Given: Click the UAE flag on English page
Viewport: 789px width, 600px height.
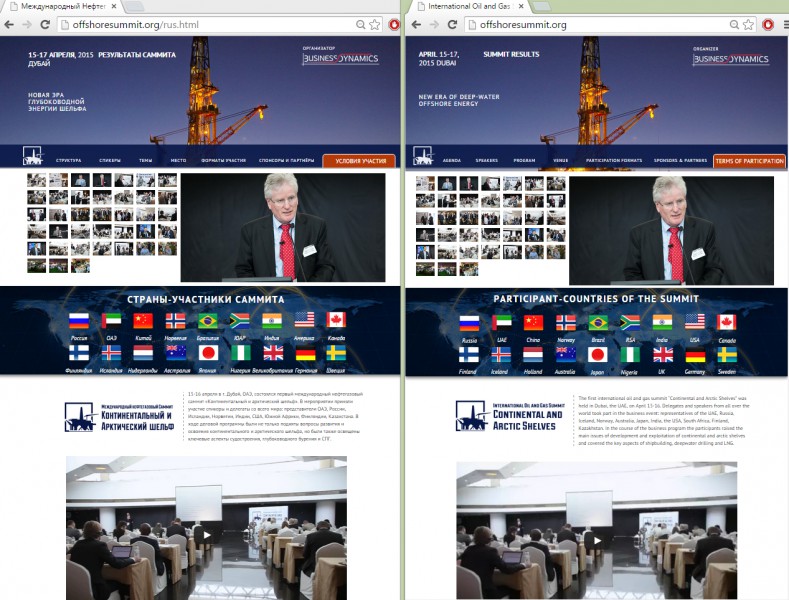Looking at the screenshot, I should (x=502, y=322).
